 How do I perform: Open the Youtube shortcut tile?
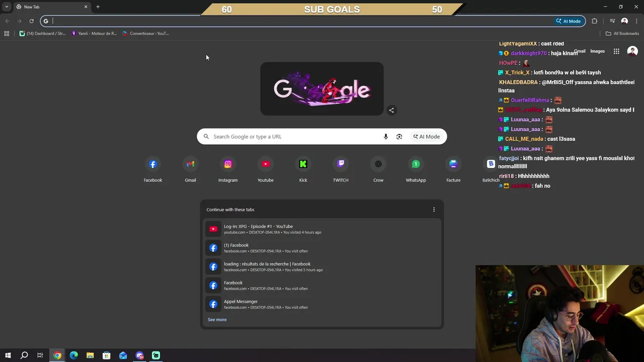click(x=266, y=170)
